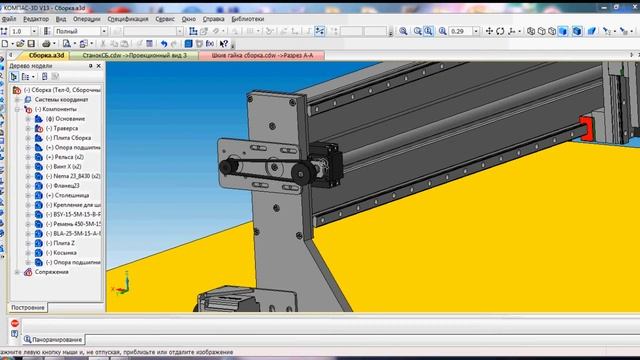The width and height of the screenshot is (640, 360).
Task: Switch to the Шкив гайка сборка.cdw tab
Action: [262, 55]
